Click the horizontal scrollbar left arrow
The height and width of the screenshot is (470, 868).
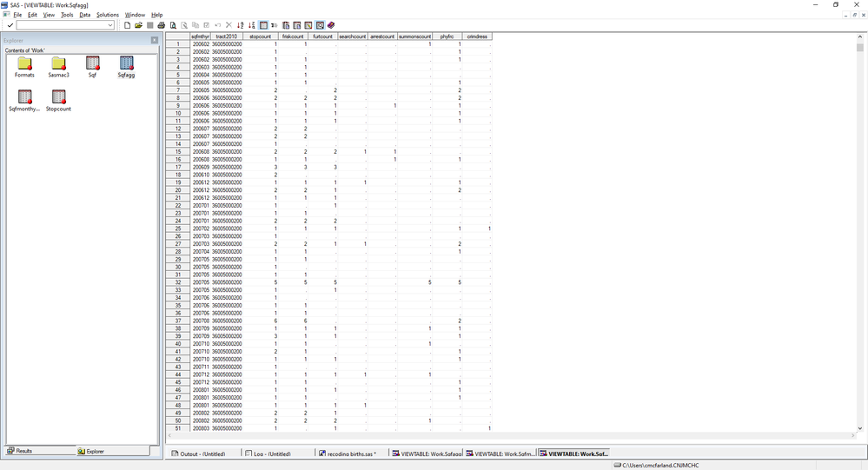click(169, 435)
